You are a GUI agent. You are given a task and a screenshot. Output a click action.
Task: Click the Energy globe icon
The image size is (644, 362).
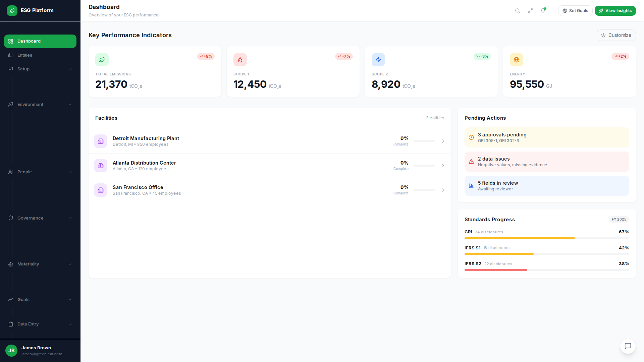click(x=517, y=60)
